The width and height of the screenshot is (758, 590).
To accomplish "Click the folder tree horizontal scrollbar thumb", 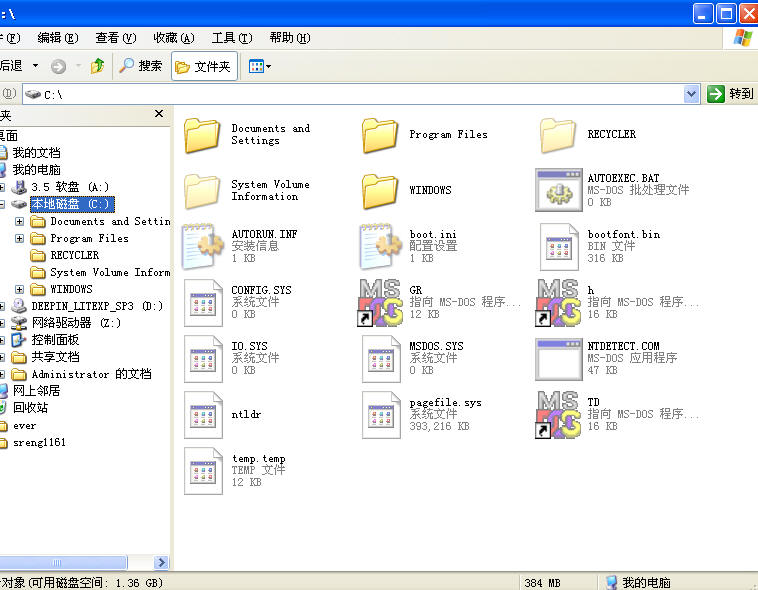I will tap(63, 562).
